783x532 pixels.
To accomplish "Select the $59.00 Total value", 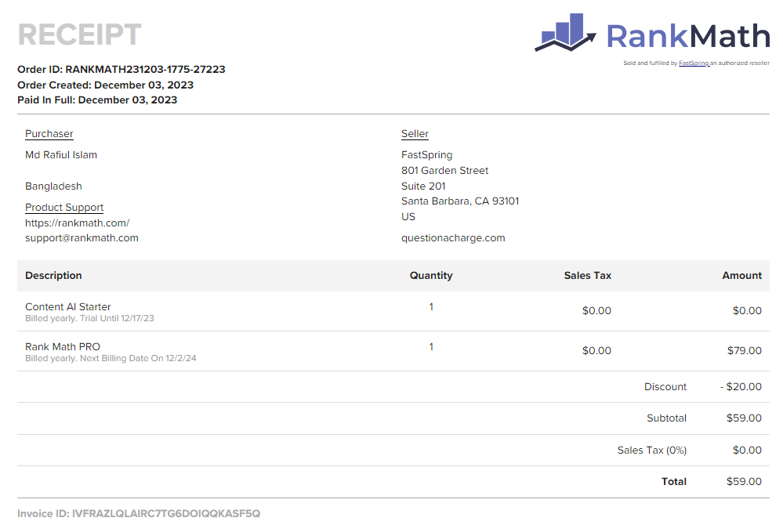I will [744, 482].
